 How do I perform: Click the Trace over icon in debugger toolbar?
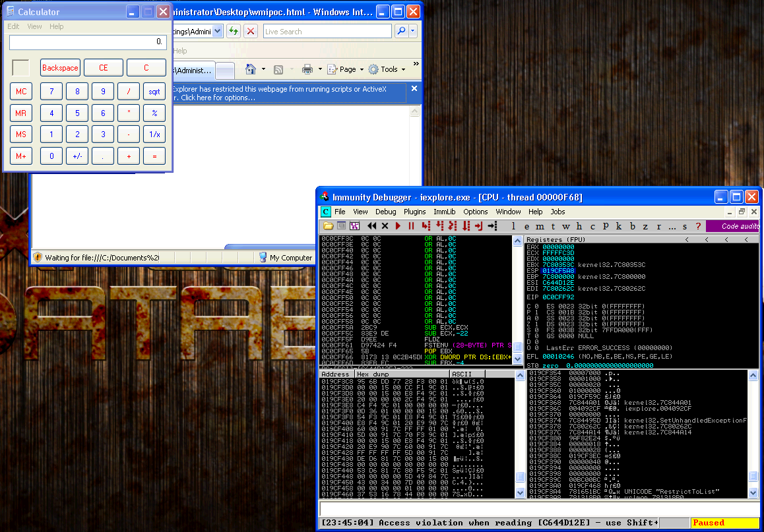[x=466, y=226]
